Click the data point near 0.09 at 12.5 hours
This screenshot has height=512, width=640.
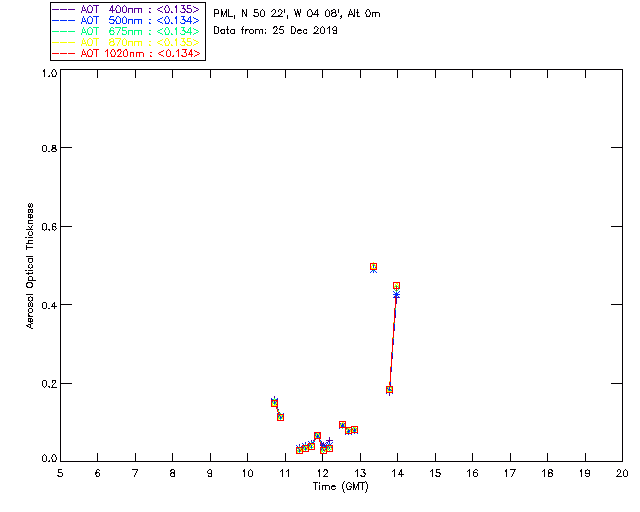342,425
